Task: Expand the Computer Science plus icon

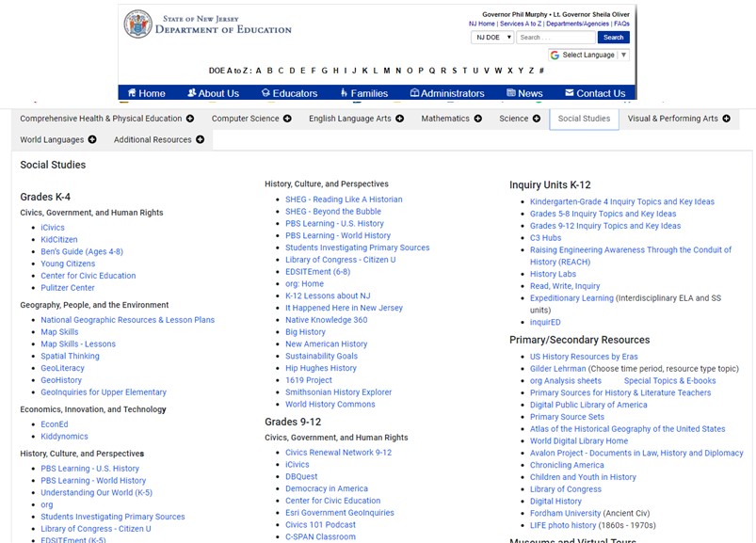Action: tap(287, 119)
